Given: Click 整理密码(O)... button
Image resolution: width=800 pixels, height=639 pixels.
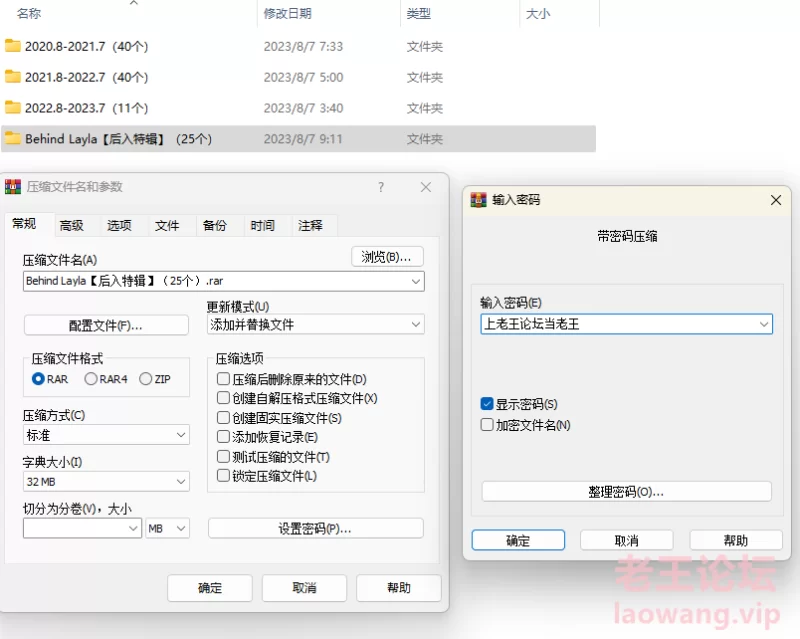Looking at the screenshot, I should 626,492.
